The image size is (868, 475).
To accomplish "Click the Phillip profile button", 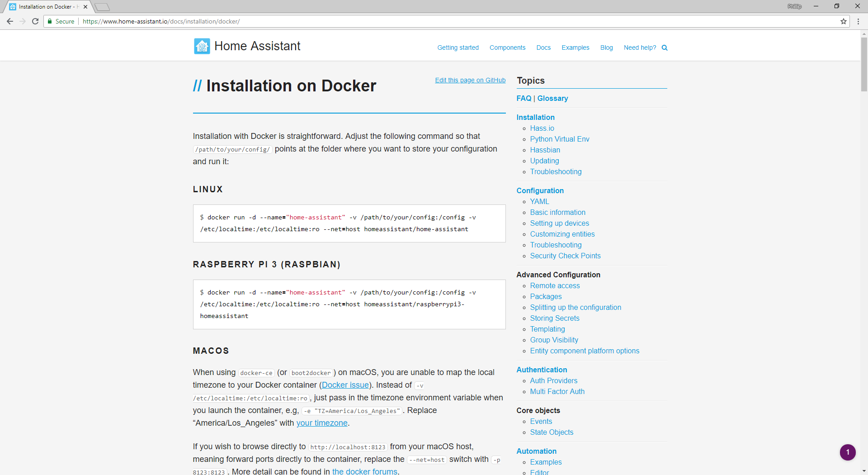I will [794, 6].
